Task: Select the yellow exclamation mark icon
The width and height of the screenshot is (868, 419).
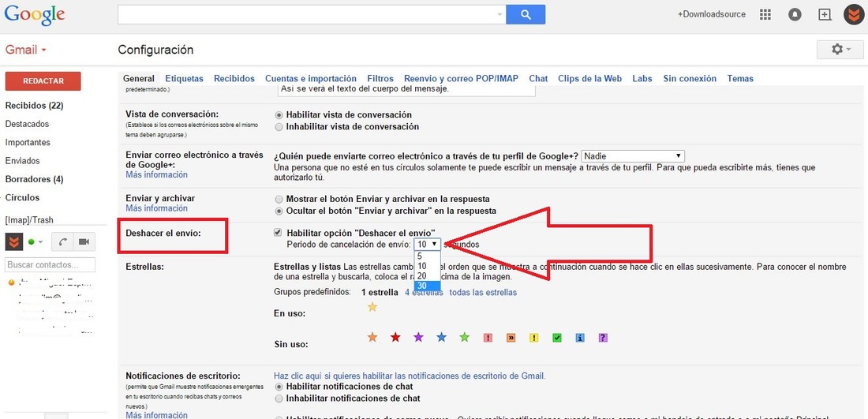Action: 533,338
